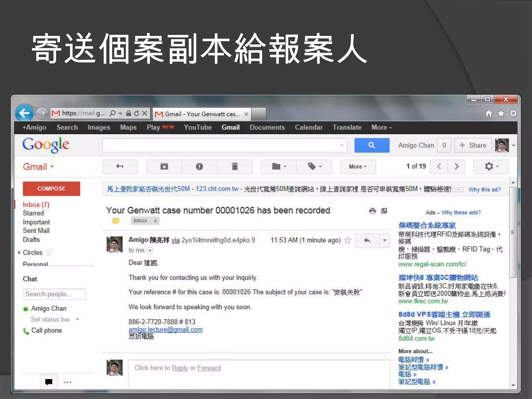Open message in new window icon

click(384, 211)
